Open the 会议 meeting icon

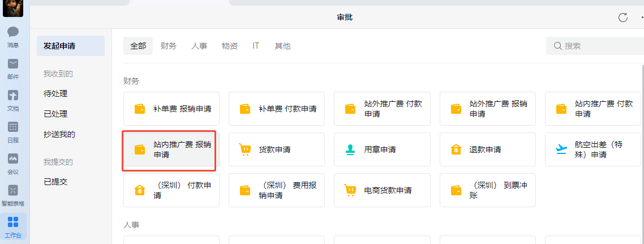pos(12,163)
